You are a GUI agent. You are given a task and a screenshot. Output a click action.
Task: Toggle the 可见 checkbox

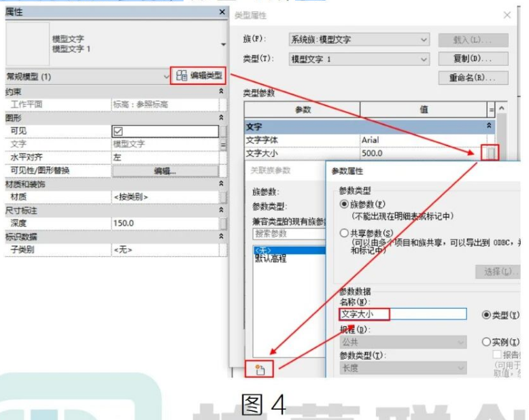(118, 131)
